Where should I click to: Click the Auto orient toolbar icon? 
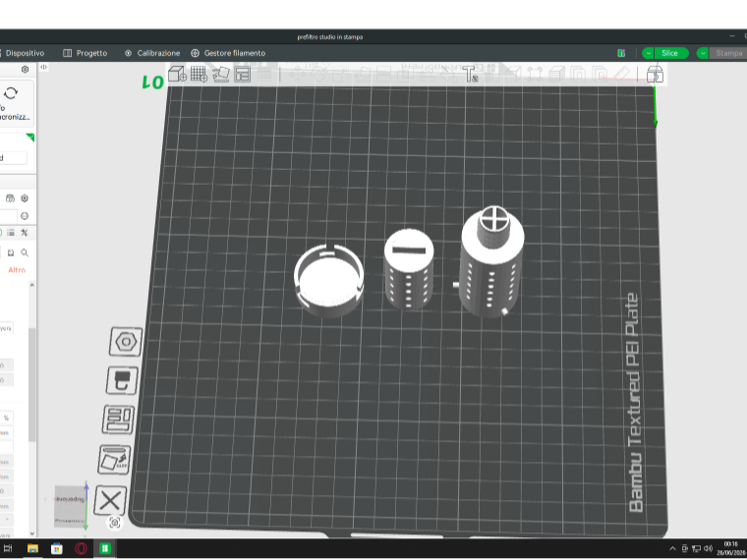point(220,75)
